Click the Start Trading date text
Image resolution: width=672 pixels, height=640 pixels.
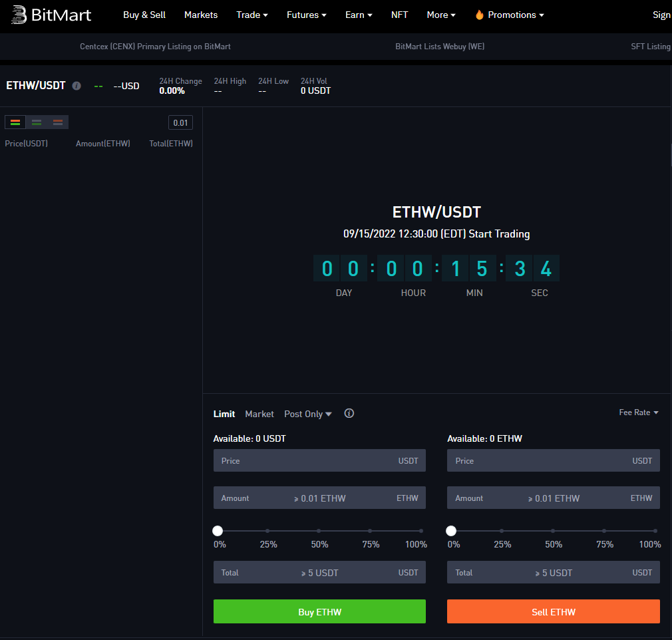pos(436,234)
